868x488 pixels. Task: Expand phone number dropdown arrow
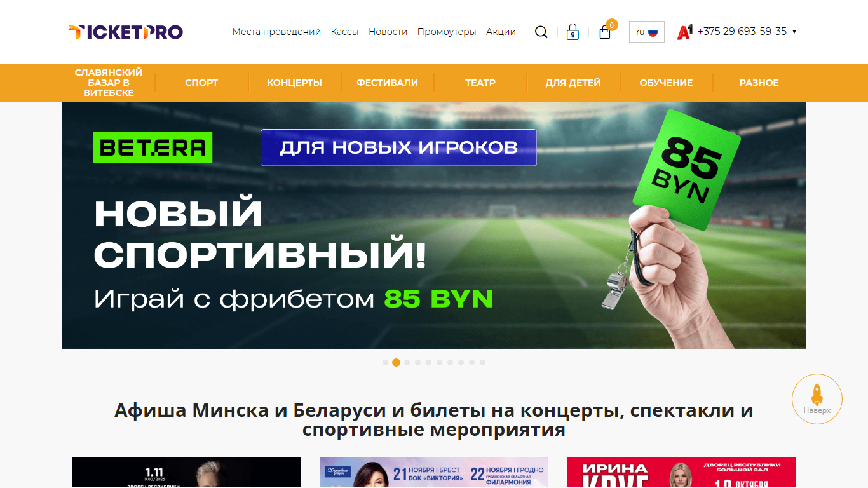(794, 32)
